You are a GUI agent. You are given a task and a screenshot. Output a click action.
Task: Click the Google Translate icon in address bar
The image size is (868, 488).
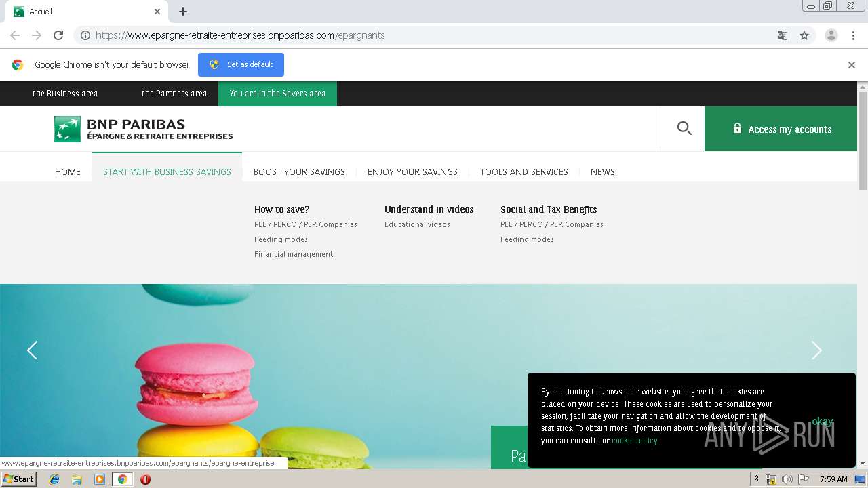tap(782, 35)
